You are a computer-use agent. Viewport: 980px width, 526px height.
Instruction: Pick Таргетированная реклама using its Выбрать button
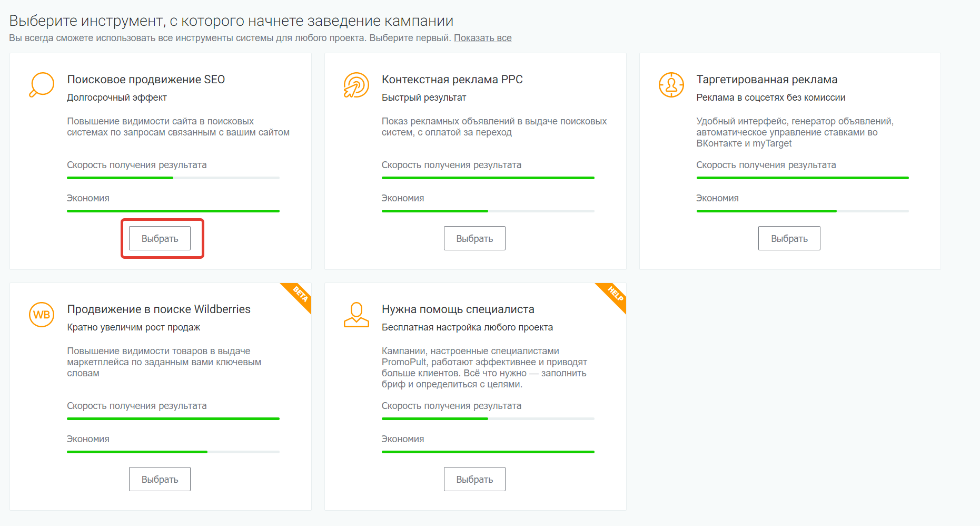coord(789,238)
